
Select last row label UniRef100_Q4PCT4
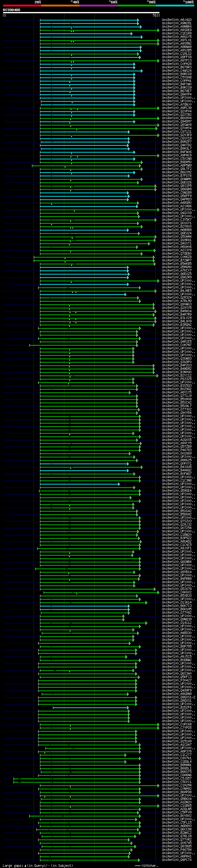177,860
